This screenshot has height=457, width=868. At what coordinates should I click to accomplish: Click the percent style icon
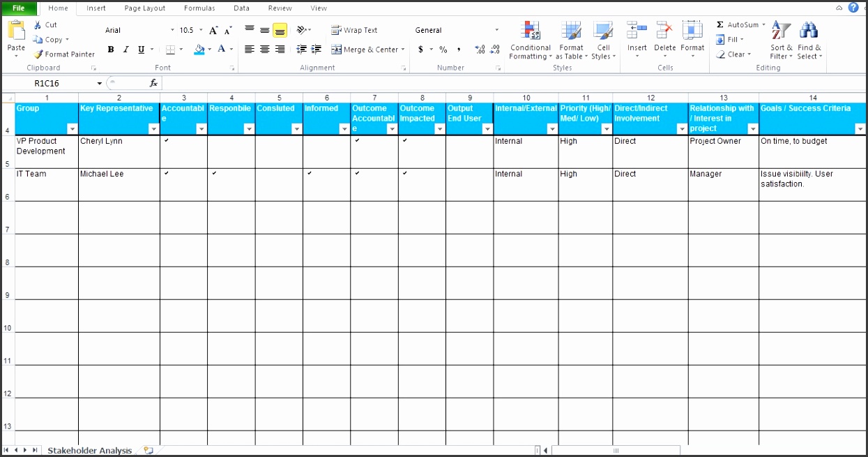pyautogui.click(x=443, y=50)
